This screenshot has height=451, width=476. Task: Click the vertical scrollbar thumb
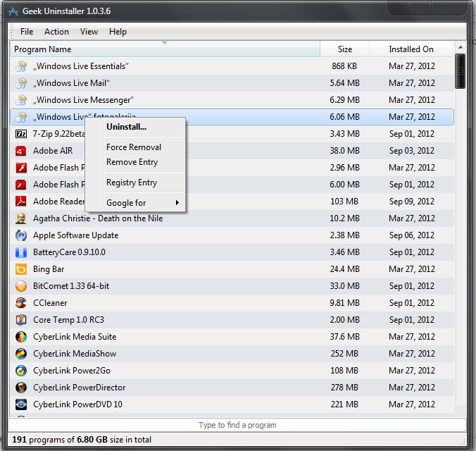pos(461,71)
